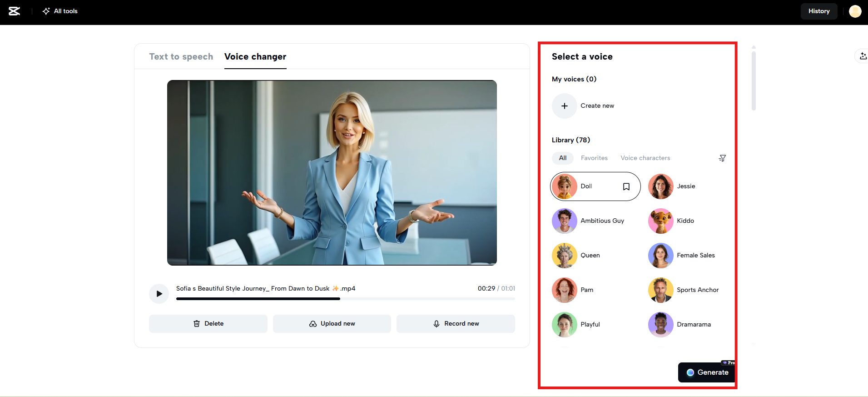
Task: Switch to Favorites voices filter
Action: tap(594, 158)
